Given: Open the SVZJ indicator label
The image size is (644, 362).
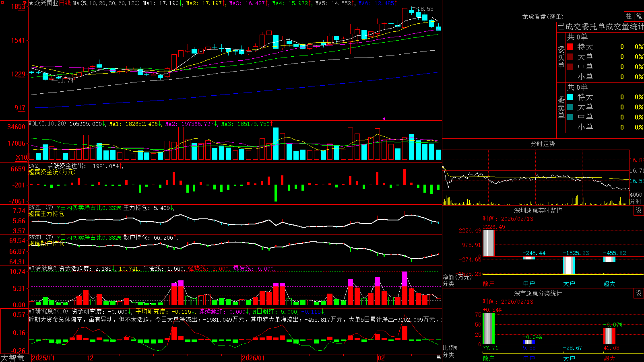Looking at the screenshot, I should click(35, 166).
